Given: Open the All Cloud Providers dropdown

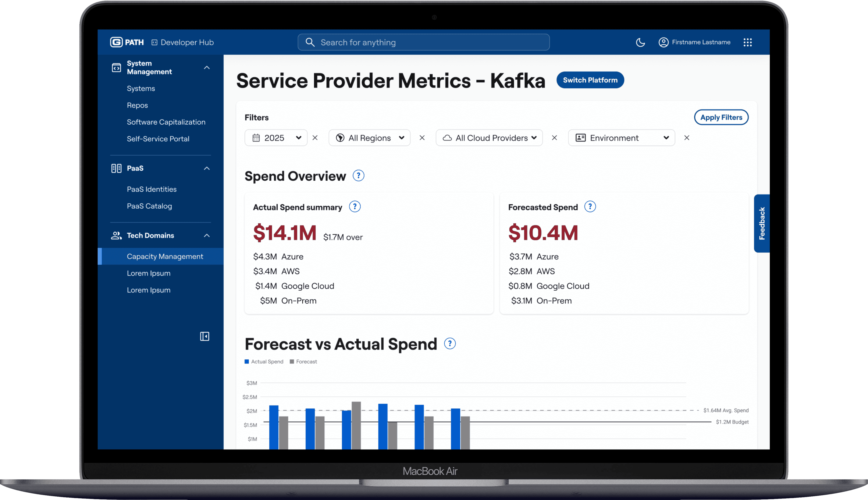Looking at the screenshot, I should click(x=489, y=138).
